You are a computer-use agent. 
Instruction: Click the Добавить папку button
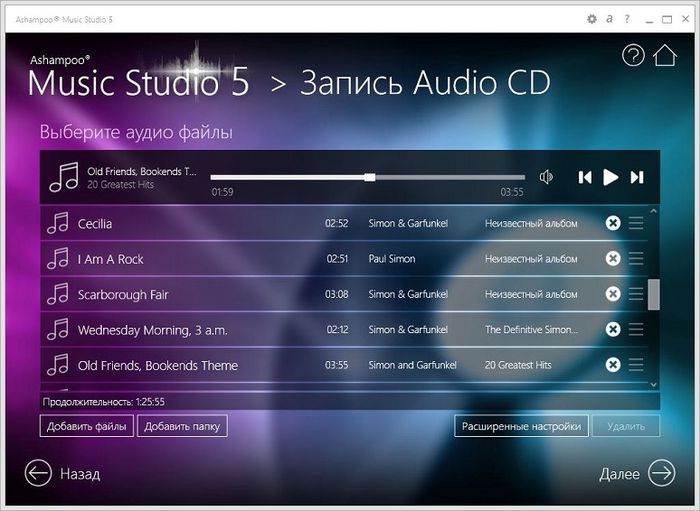183,427
